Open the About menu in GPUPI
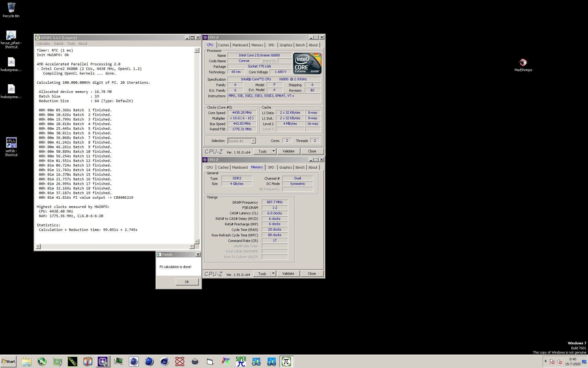588x368 pixels. (83, 44)
